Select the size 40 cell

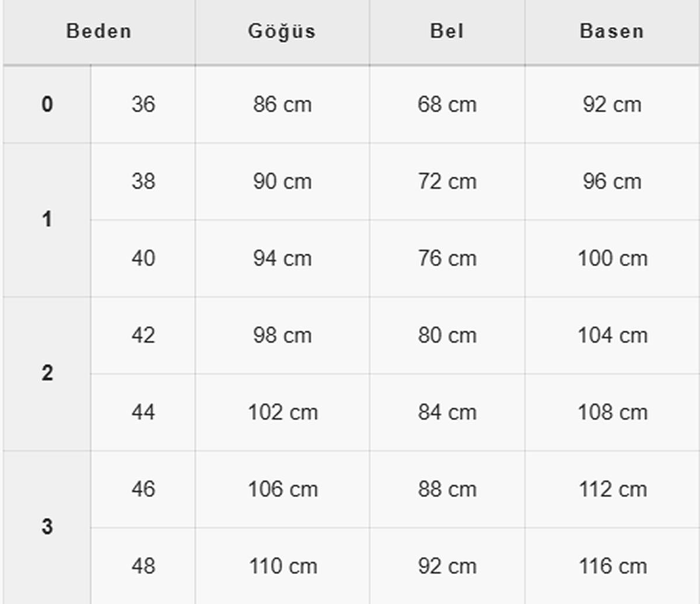click(x=143, y=258)
